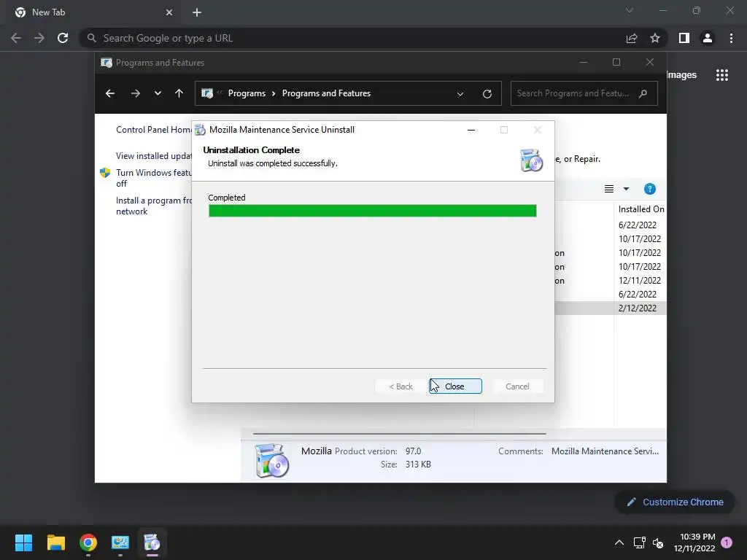Click Mozilla uninstaller taskbar icon
This screenshot has height=560, width=747.
click(152, 542)
